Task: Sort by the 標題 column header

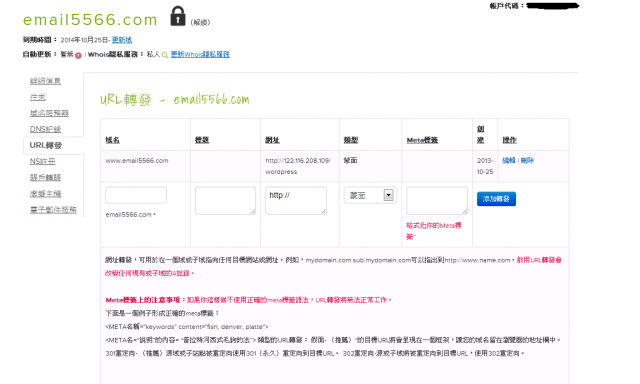Action: (202, 140)
